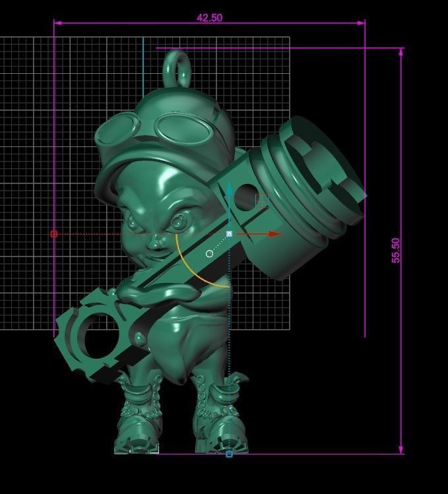Click the blue square handle at bottom
448x494 pixels.
[x=229, y=454]
